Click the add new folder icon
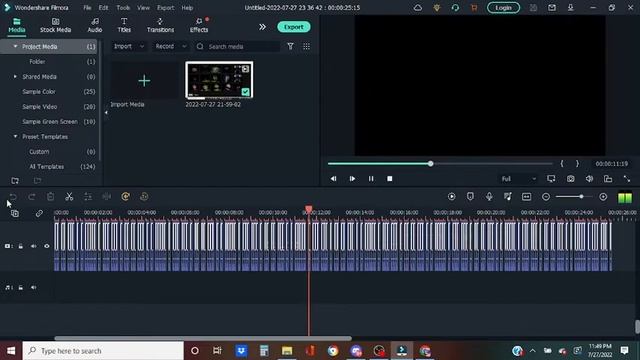The image size is (640, 360). coord(15,180)
